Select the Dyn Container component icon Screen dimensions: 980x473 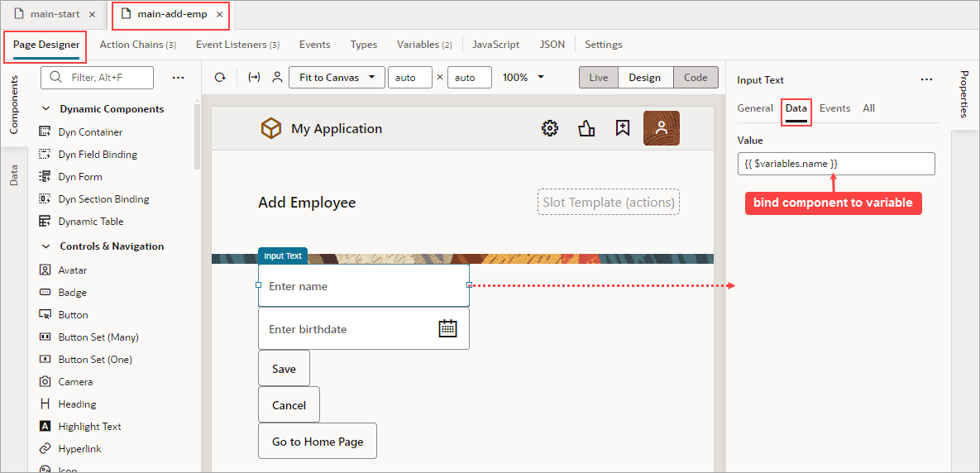45,131
